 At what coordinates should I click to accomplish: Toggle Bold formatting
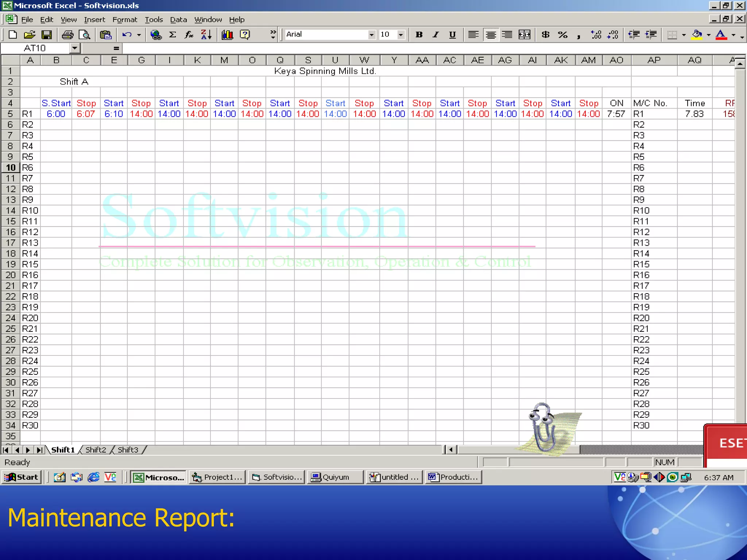(419, 35)
